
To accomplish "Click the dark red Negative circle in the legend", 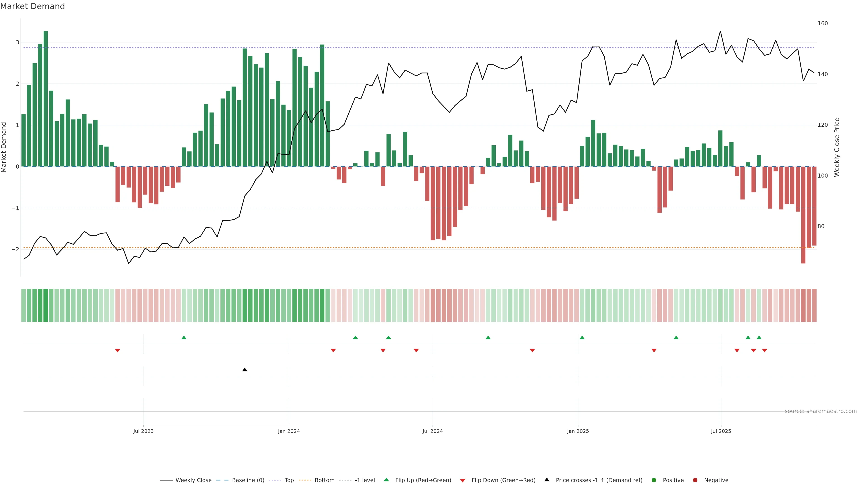I will click(x=695, y=480).
